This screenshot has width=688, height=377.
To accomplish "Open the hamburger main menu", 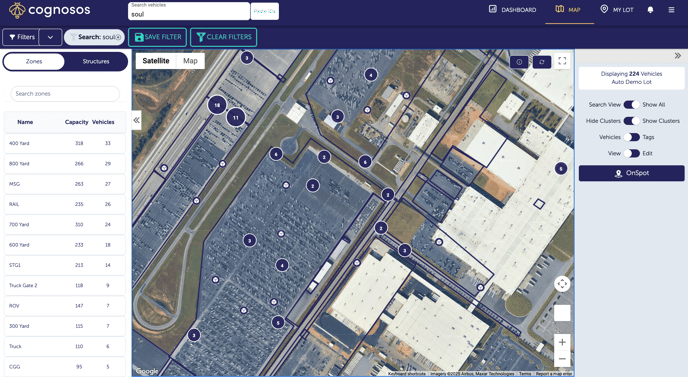I will tap(671, 10).
